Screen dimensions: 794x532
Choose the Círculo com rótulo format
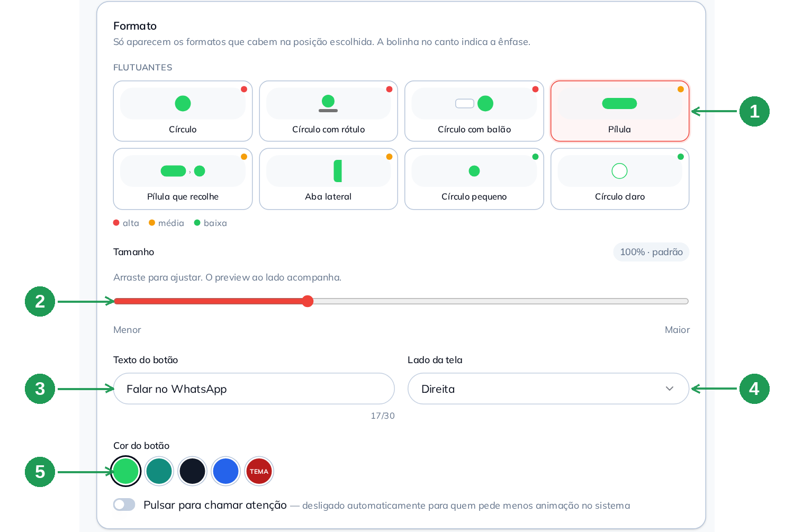(328, 111)
